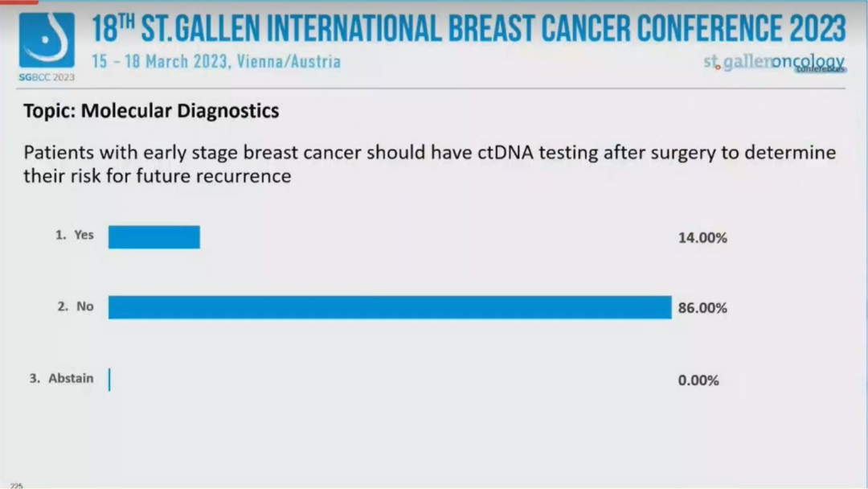Click the 14.00% result value
Image resolution: width=868 pixels, height=489 pixels.
coord(702,238)
